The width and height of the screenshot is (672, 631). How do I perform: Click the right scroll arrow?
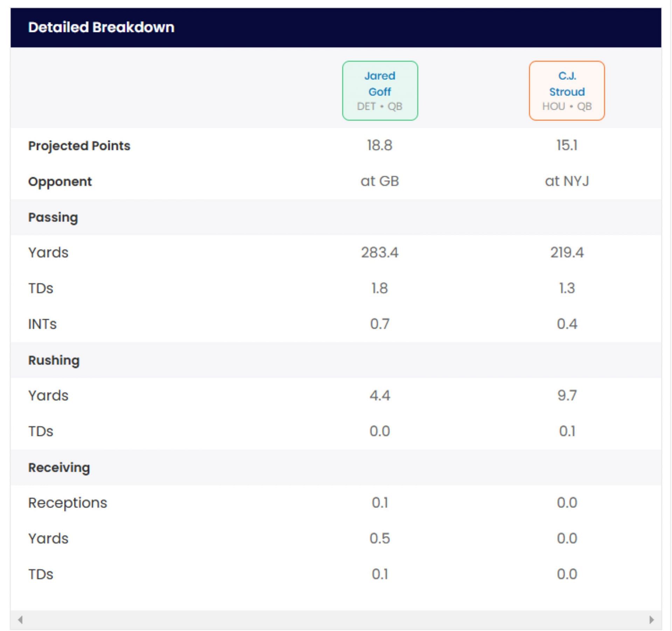pos(651,620)
